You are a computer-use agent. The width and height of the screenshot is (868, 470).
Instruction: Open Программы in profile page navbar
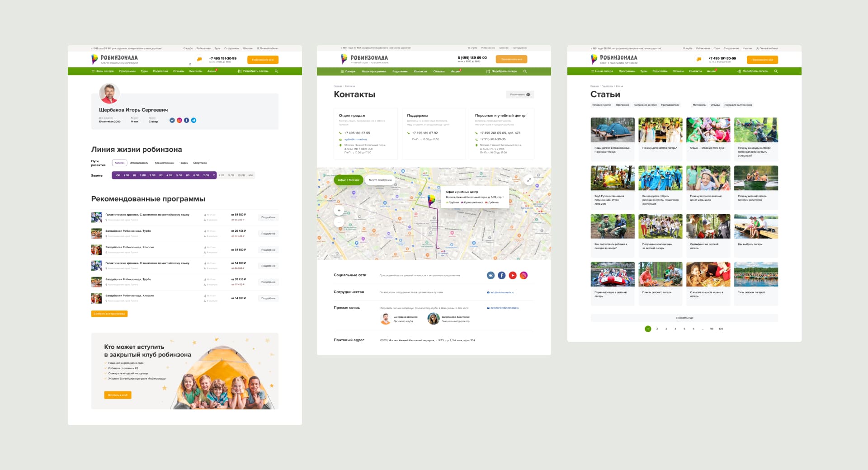point(127,71)
